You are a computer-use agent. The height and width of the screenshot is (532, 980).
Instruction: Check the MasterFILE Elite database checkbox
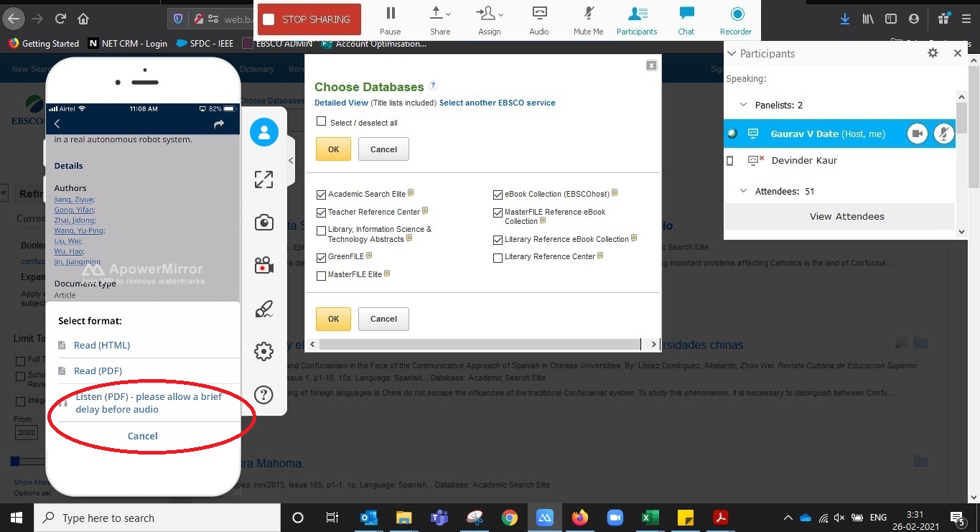(321, 275)
